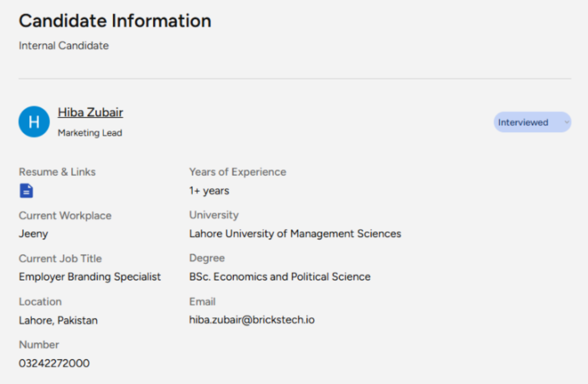Open Hiba Zubair's profile link
The image size is (588, 384).
coord(90,112)
